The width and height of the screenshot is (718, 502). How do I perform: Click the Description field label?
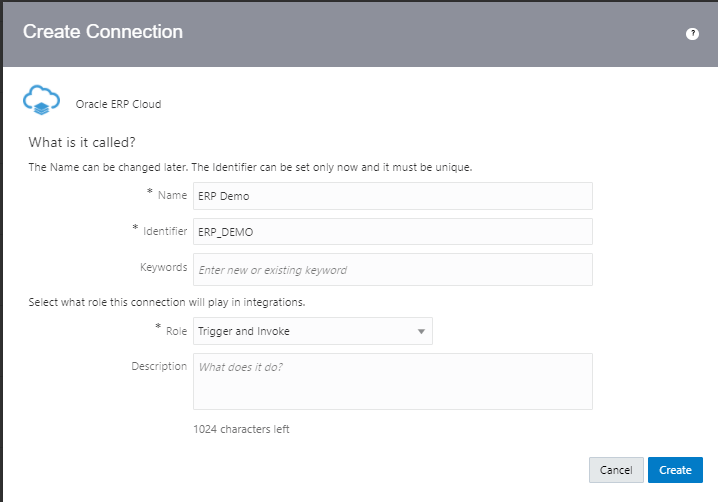pyautogui.click(x=159, y=367)
